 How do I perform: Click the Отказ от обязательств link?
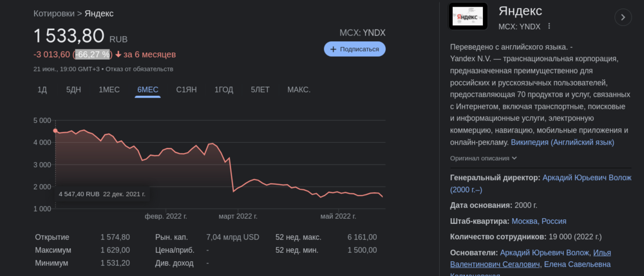(140, 69)
